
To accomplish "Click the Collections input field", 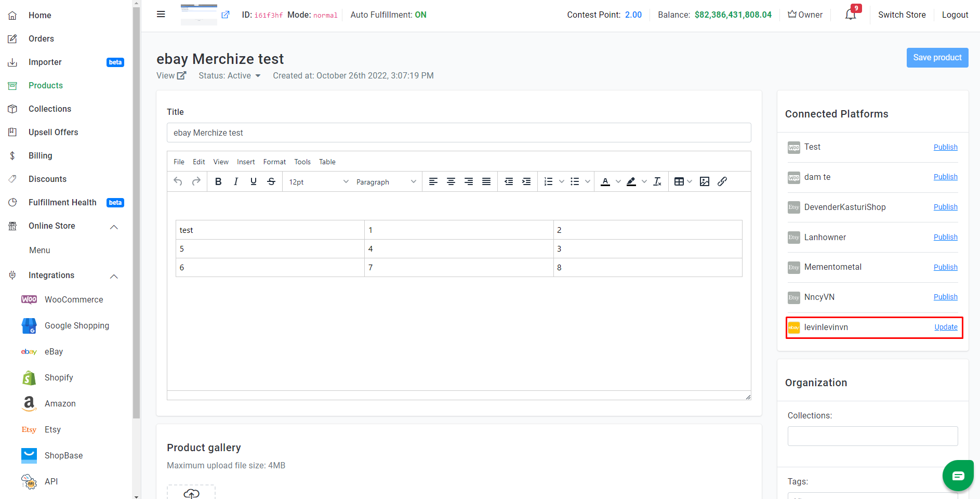I will point(872,436).
